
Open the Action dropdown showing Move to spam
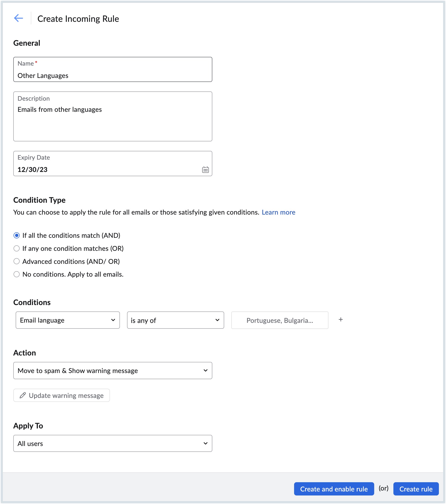coord(113,370)
